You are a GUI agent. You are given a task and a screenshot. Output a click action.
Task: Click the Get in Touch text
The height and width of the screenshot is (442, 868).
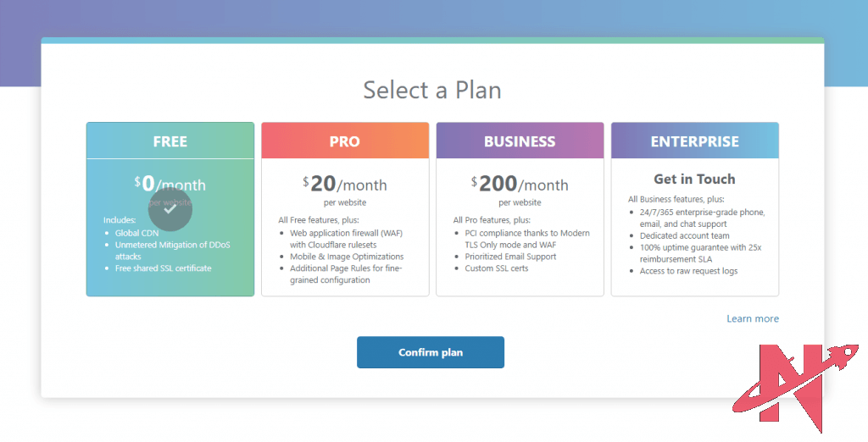tap(694, 179)
